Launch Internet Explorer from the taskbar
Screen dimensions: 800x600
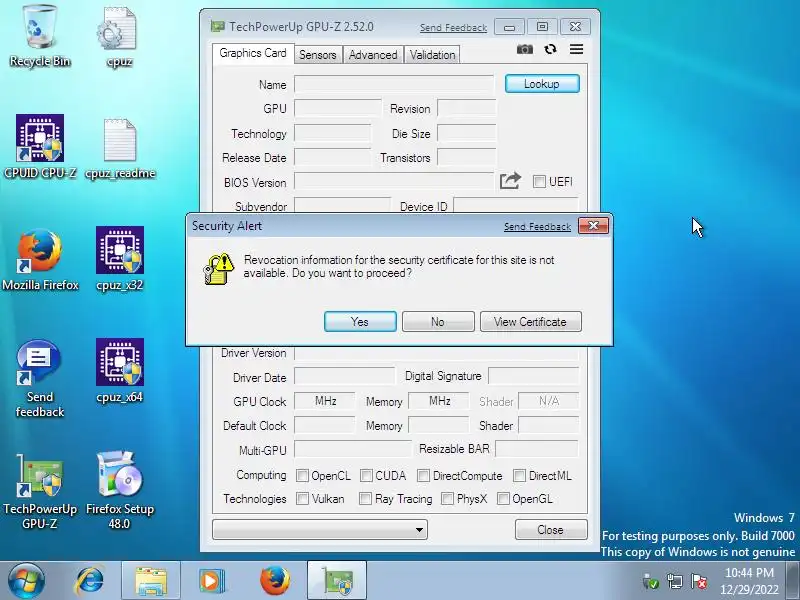point(90,581)
